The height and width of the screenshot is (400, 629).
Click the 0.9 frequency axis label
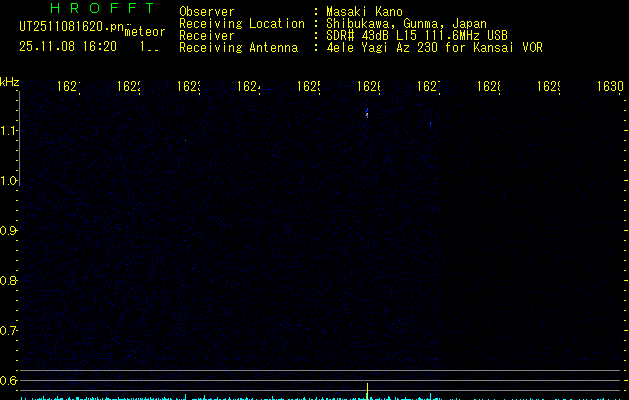8,231
